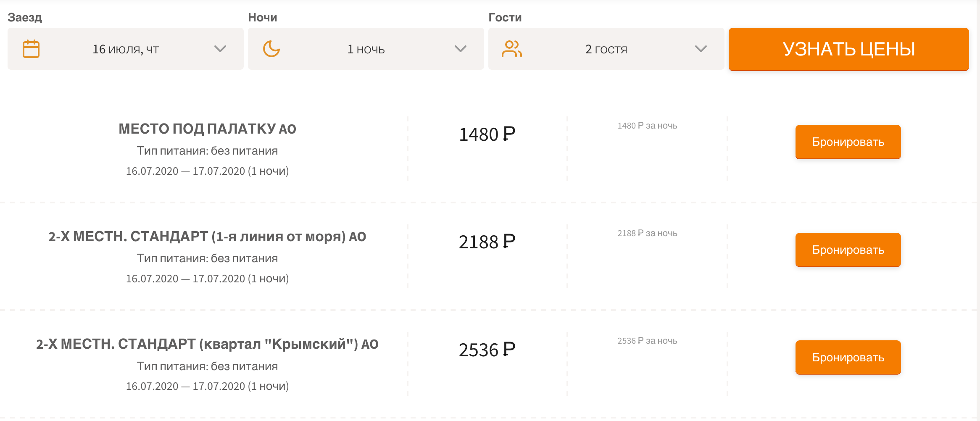Click the 2536 ₽ price
This screenshot has height=421, width=980.
point(487,350)
